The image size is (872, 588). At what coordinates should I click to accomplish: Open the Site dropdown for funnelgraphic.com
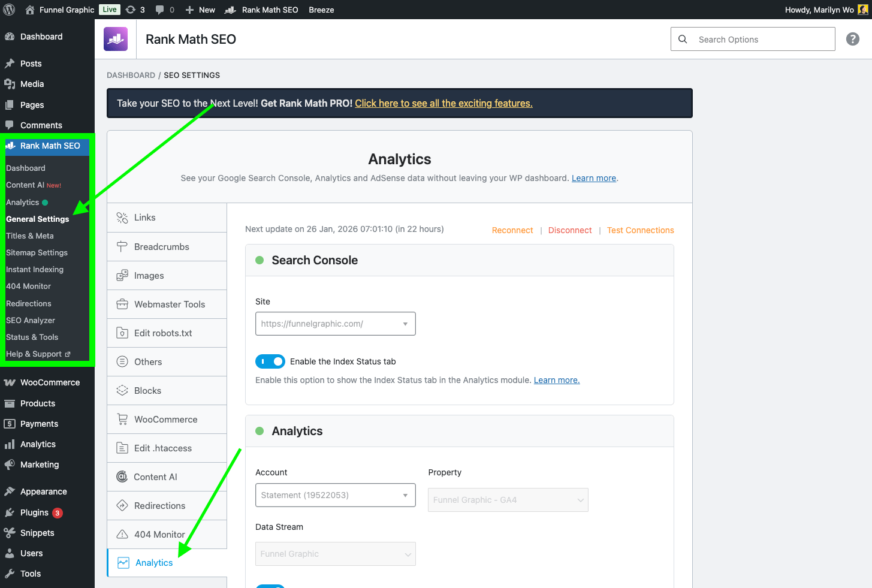click(x=335, y=323)
